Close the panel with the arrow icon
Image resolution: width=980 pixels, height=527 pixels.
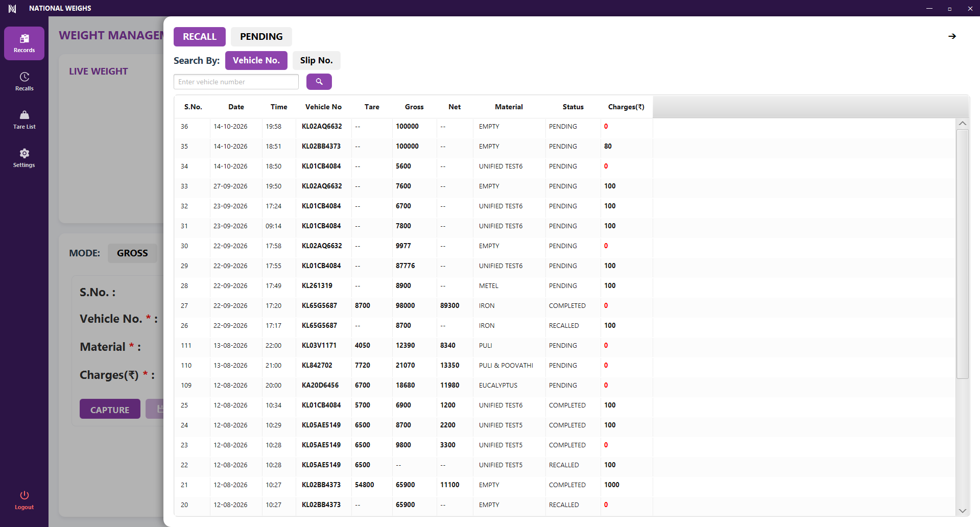[952, 36]
